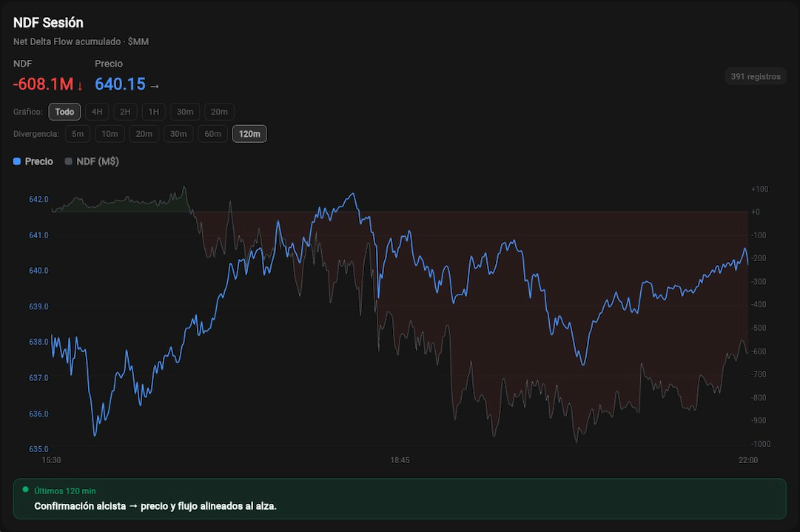Click the green status dot next to Últimos 120 min
The width and height of the screenshot is (800, 532).
pyautogui.click(x=24, y=490)
